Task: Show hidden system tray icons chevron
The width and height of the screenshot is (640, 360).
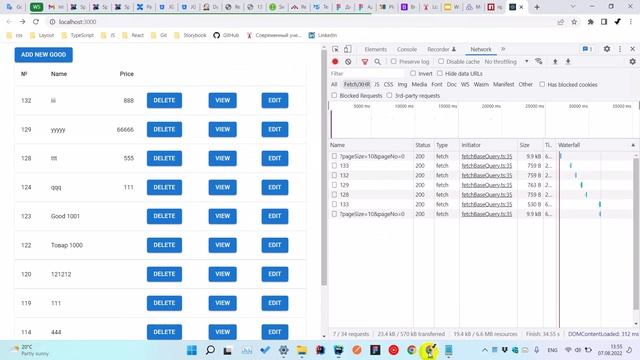Action: tap(484, 350)
